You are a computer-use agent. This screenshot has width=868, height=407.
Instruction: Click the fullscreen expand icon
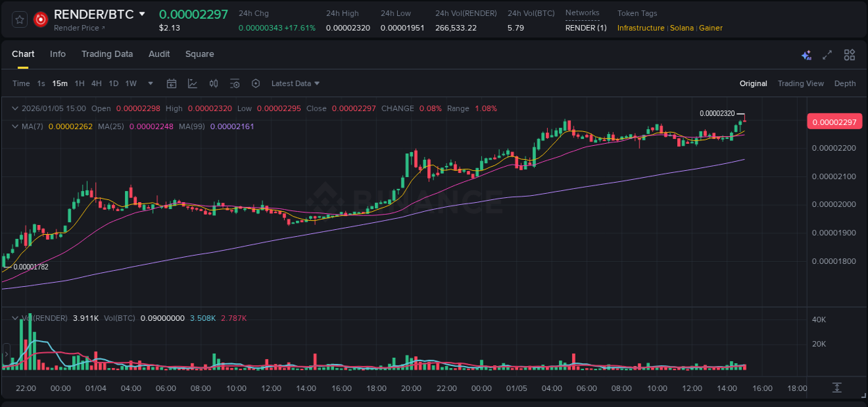pyautogui.click(x=826, y=54)
